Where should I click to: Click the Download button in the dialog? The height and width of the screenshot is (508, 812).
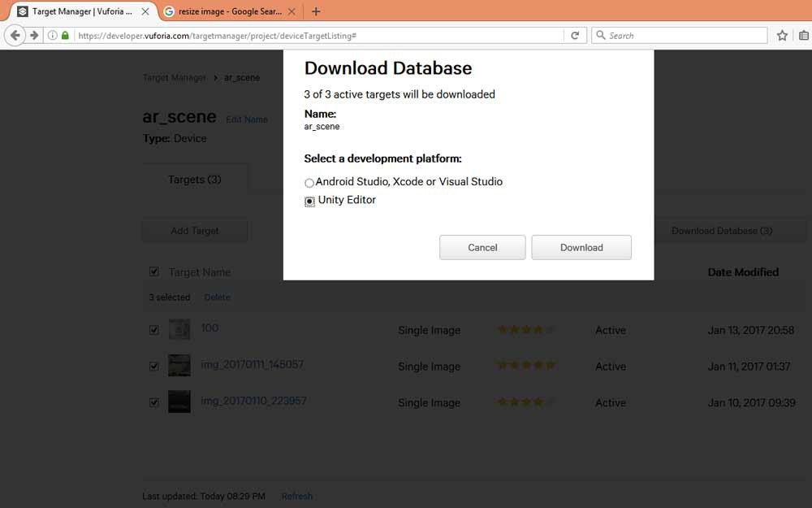581,247
